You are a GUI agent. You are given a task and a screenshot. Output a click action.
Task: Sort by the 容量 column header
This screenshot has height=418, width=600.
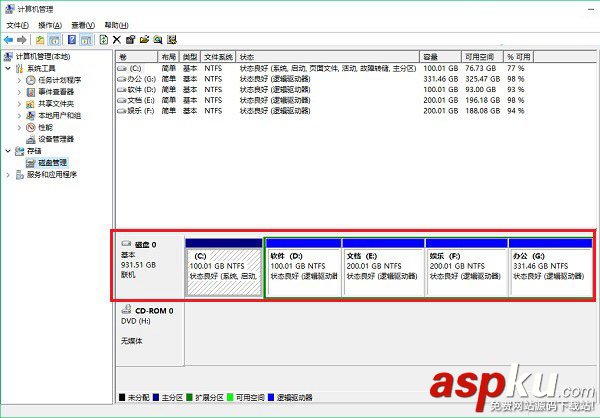[x=440, y=57]
